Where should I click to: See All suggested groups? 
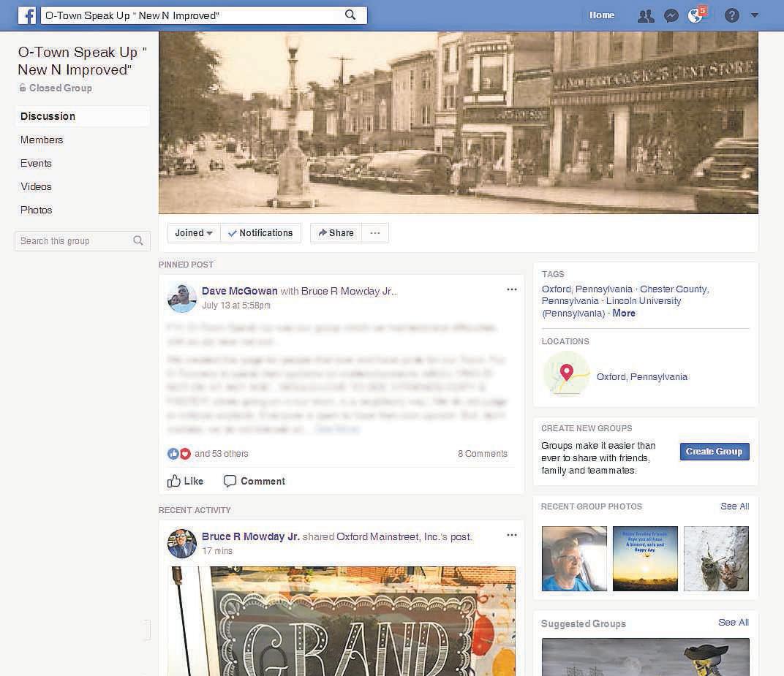coord(734,623)
